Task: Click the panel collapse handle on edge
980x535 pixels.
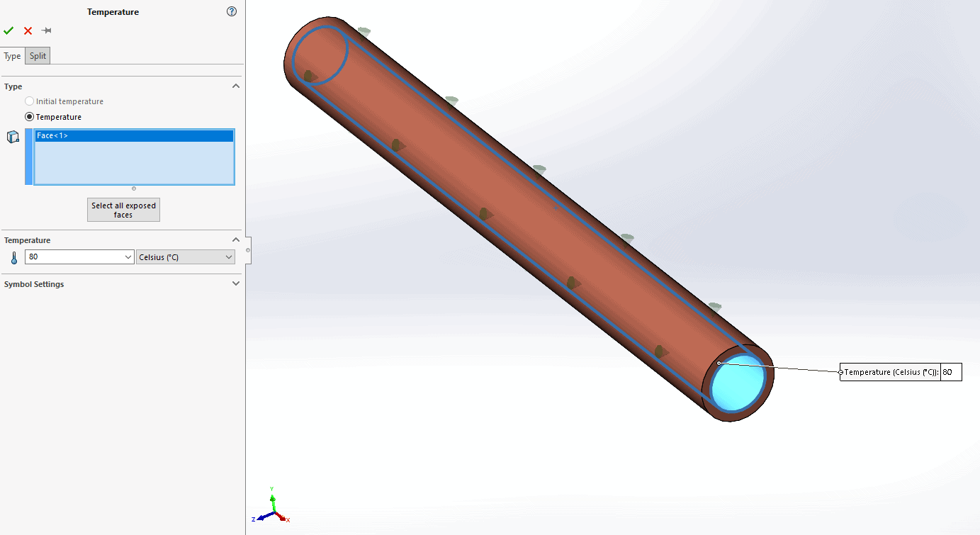Action: point(248,250)
